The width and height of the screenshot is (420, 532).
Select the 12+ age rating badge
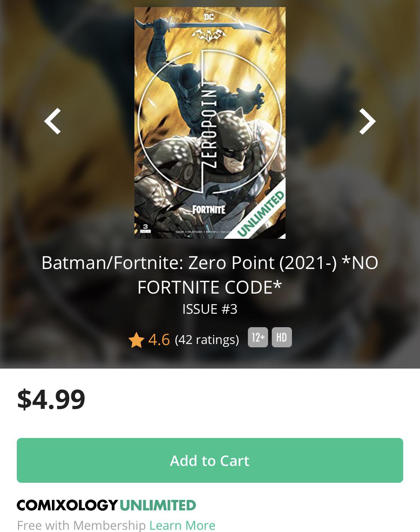point(257,337)
